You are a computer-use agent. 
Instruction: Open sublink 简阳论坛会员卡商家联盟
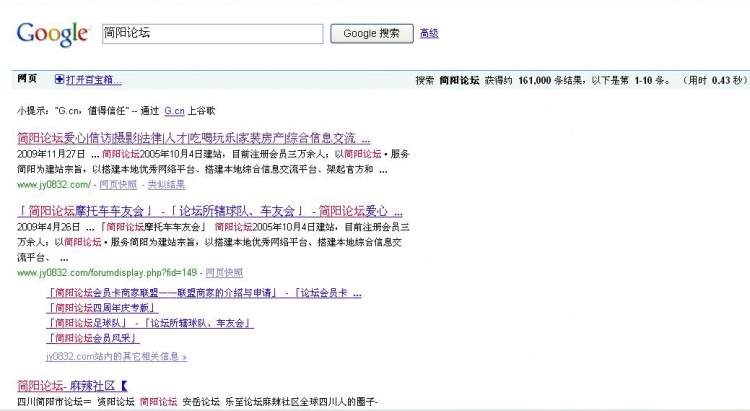(204, 293)
